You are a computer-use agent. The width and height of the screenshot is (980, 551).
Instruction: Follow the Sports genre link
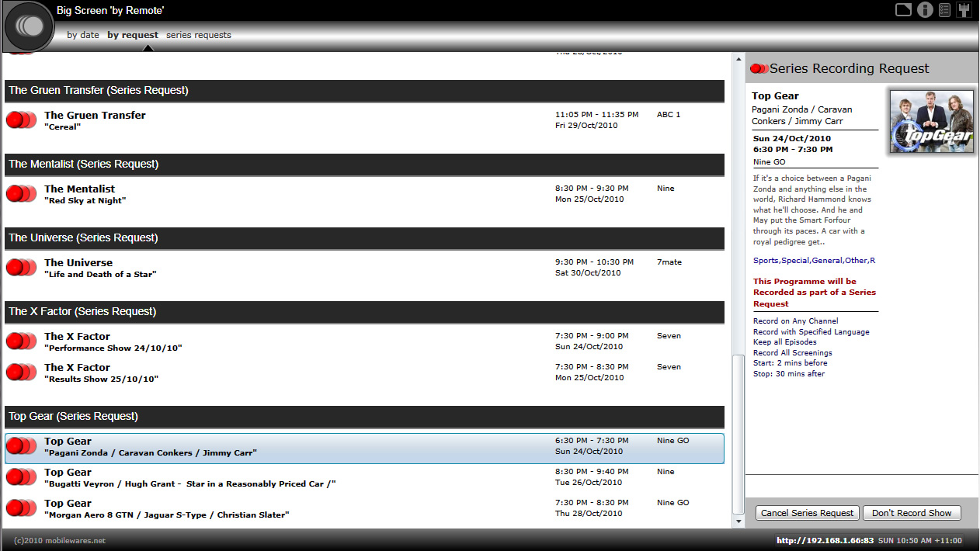point(766,261)
